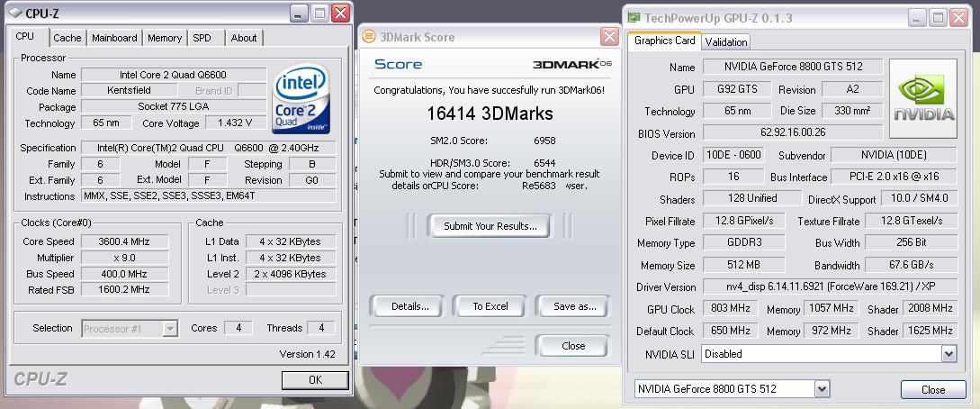Click the BIOS Version field 62.92.16.00.26
980x409 pixels.
coord(793,132)
